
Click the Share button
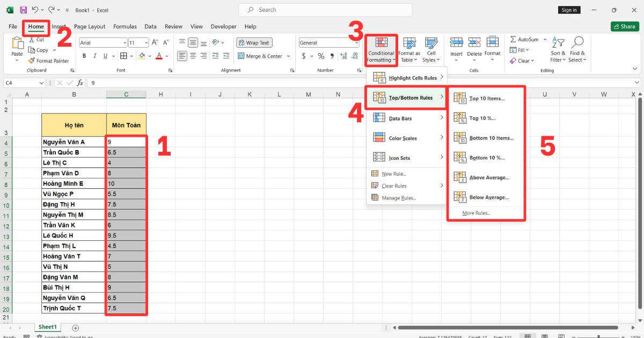pyautogui.click(x=624, y=26)
